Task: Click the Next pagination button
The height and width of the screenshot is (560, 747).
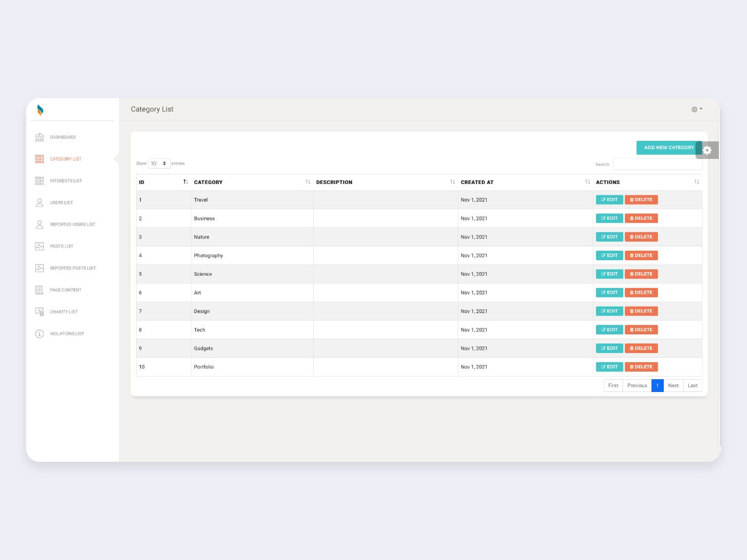Action: [673, 386]
